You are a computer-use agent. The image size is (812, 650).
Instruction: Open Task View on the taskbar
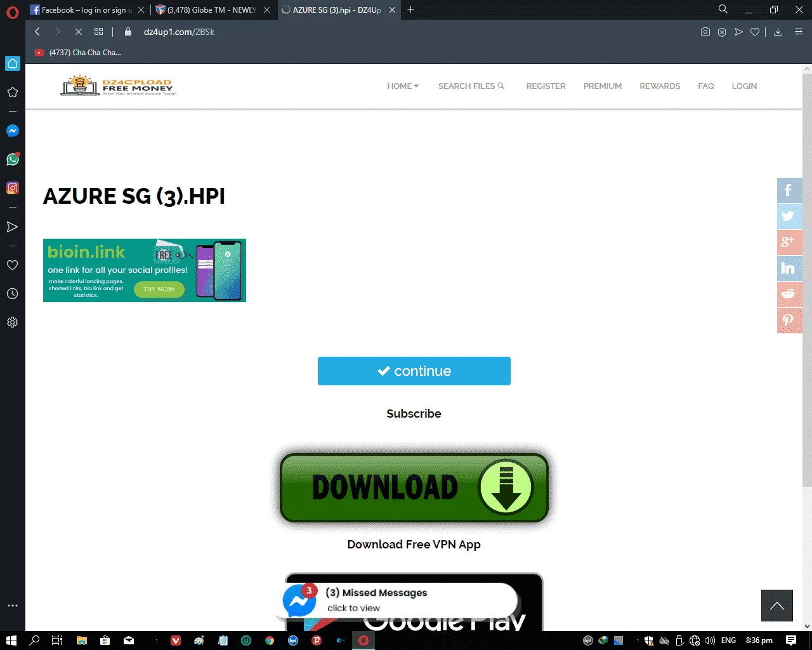(57, 640)
